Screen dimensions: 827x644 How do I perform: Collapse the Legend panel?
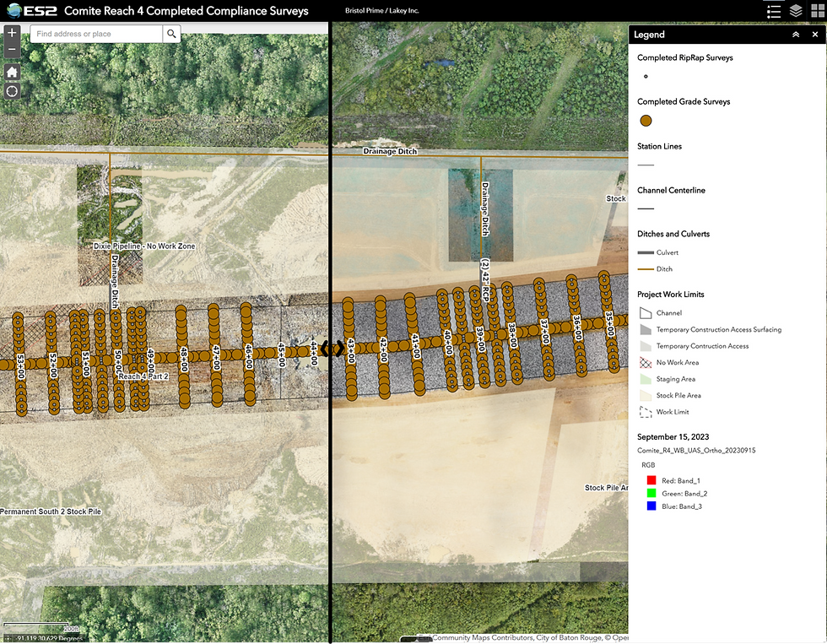(x=796, y=35)
